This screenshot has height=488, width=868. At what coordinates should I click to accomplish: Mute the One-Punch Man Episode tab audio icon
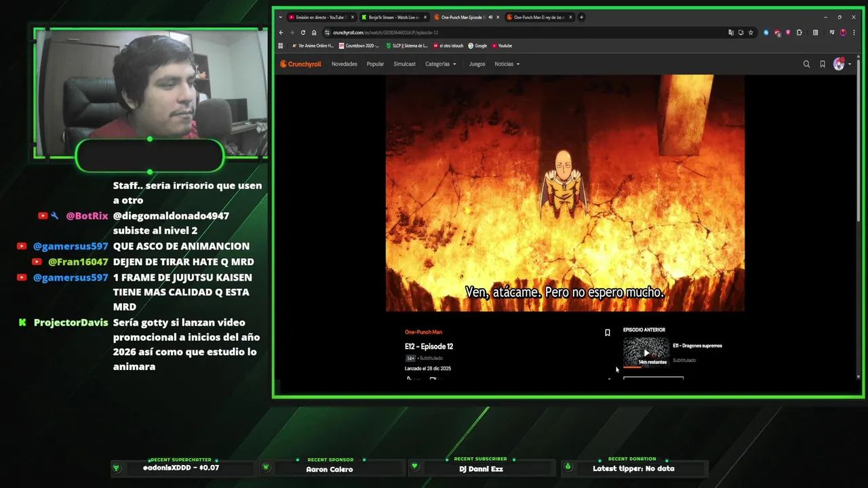click(490, 17)
